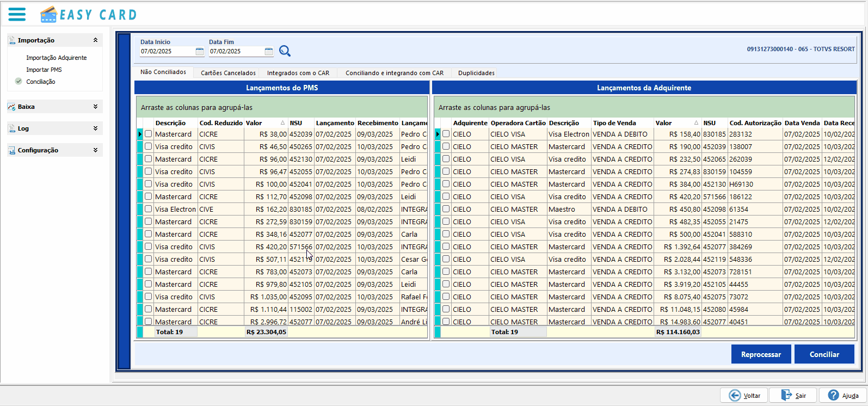Viewport: 868px width, 406px height.
Task: Click the Conciliar button
Action: [824, 354]
